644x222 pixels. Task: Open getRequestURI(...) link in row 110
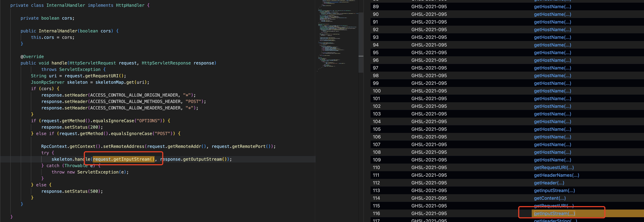[554, 168]
